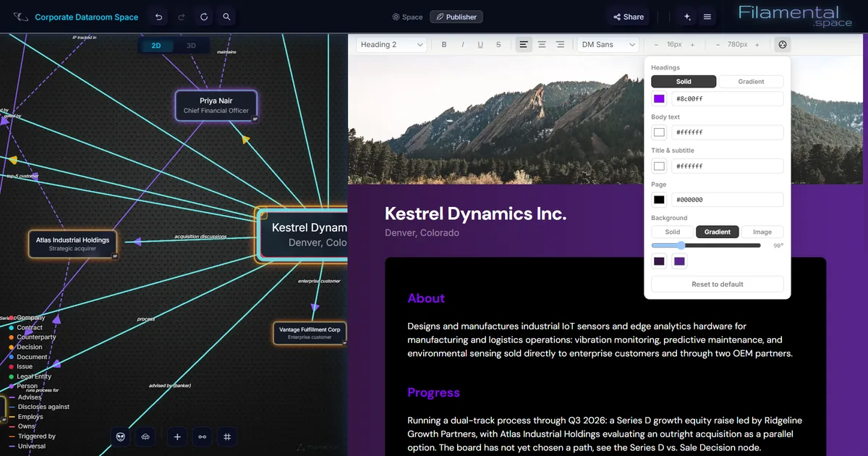Open Body text color swatch
Viewport: 868px width, 456px height.
point(659,132)
